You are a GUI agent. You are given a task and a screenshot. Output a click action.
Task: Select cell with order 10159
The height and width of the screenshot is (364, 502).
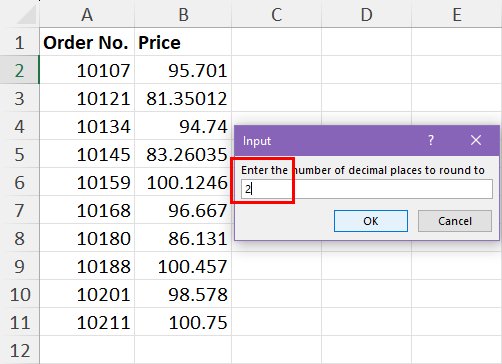coord(87,182)
